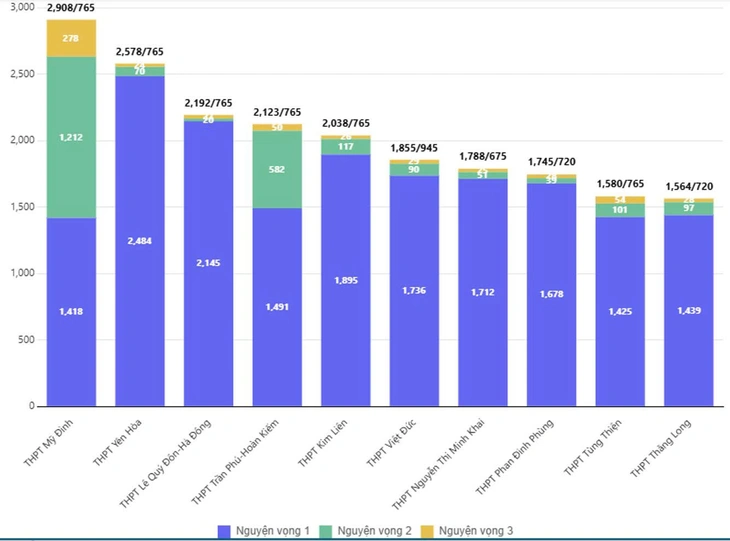Click Nguyễn Thị Minh Khai bar showing 1,712

(x=483, y=293)
